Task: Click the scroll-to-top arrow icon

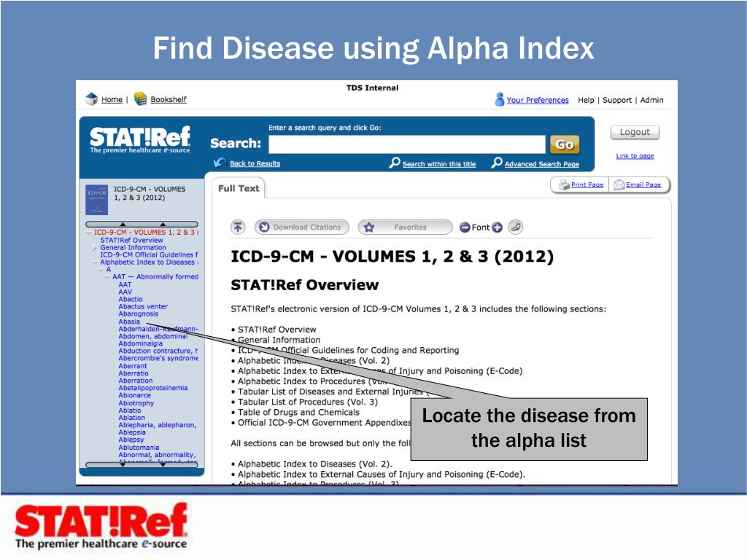Action: [239, 227]
